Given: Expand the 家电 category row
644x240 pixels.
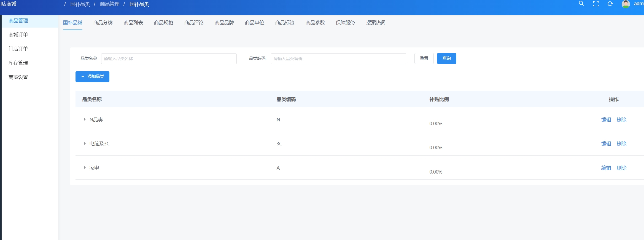Looking at the screenshot, I should click(85, 168).
